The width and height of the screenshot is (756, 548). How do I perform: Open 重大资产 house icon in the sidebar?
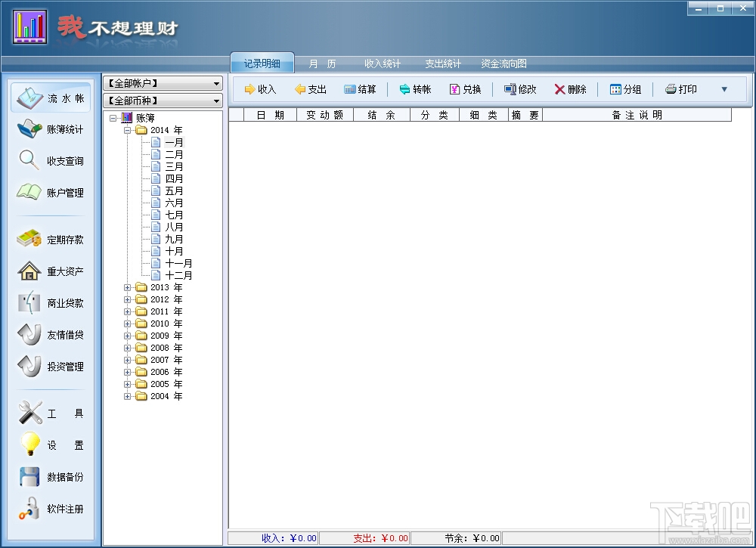[51, 271]
